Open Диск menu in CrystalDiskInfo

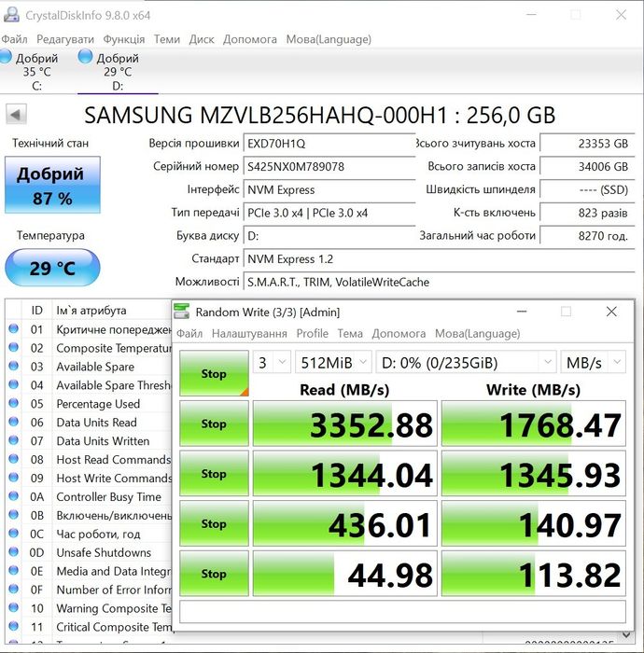pos(202,39)
